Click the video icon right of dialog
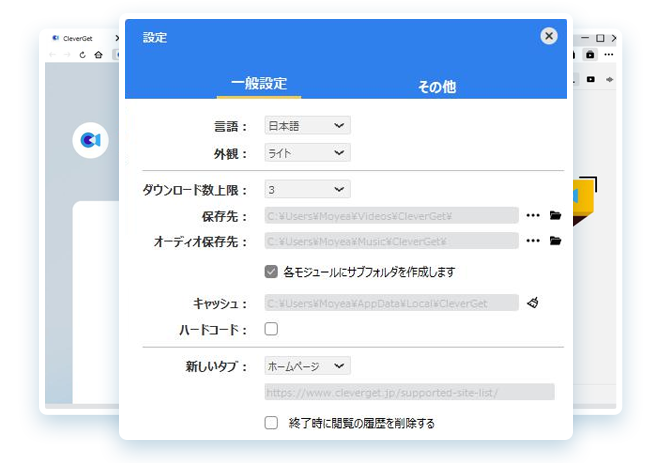Screen dimensions: 664x463 coord(591,79)
